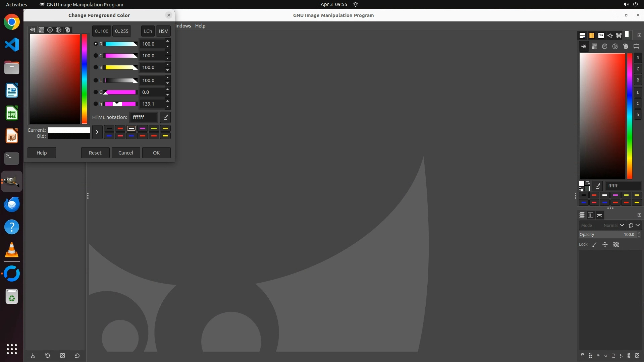Viewport: 644px width, 362px height.
Task: Click the eyedropper pick-color icon beside HTML notation
Action: point(165,117)
